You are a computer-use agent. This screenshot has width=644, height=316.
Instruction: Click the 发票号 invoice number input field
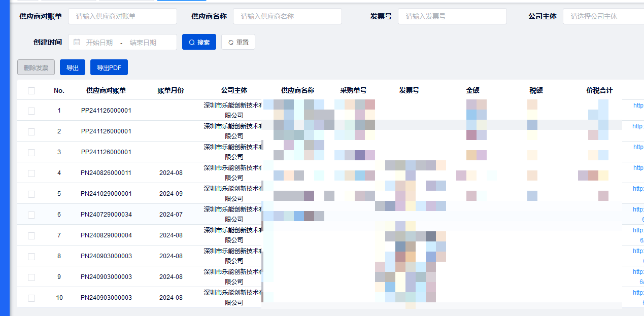(452, 16)
